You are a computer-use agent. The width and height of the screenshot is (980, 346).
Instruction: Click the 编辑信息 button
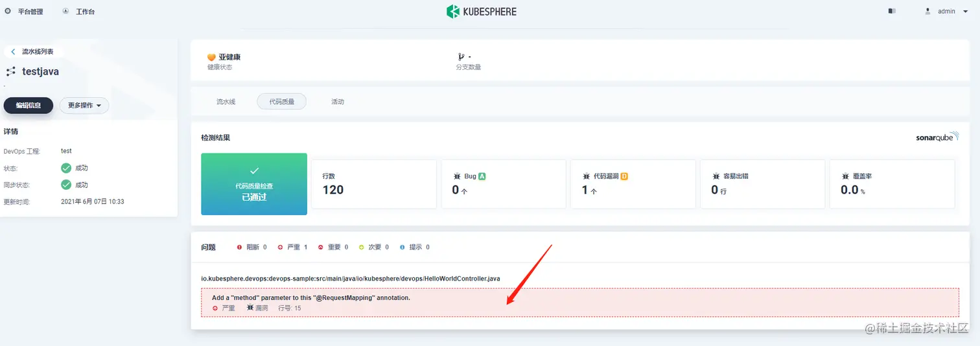[x=29, y=106]
